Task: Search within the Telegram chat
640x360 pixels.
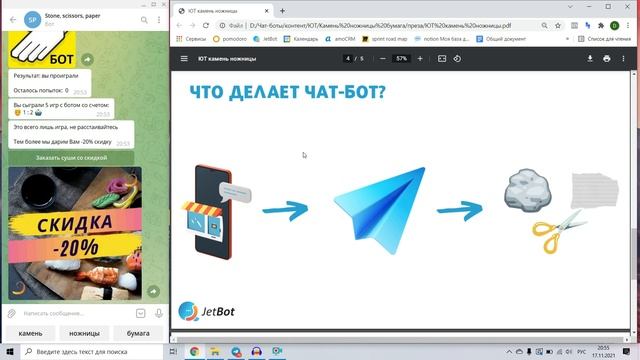Action: (x=144, y=20)
